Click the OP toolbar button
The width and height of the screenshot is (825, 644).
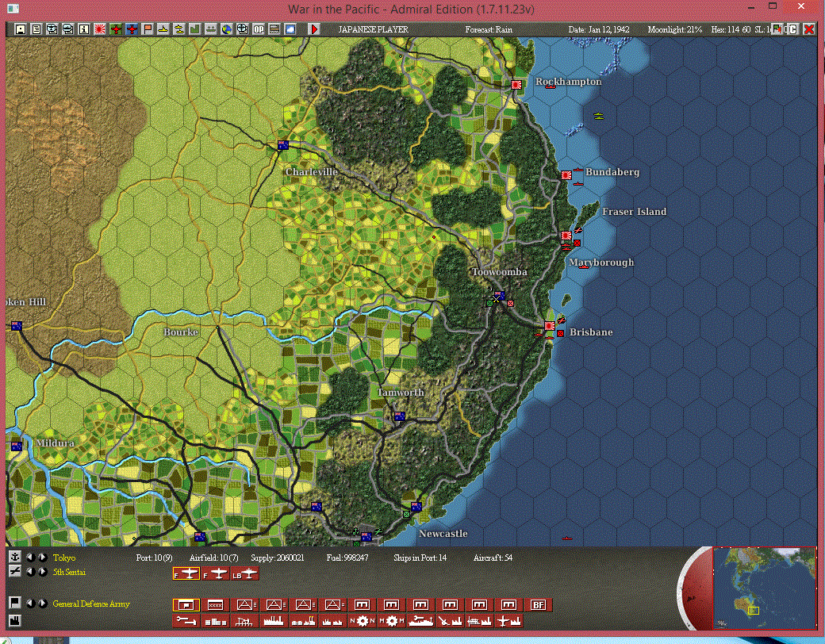[259, 29]
